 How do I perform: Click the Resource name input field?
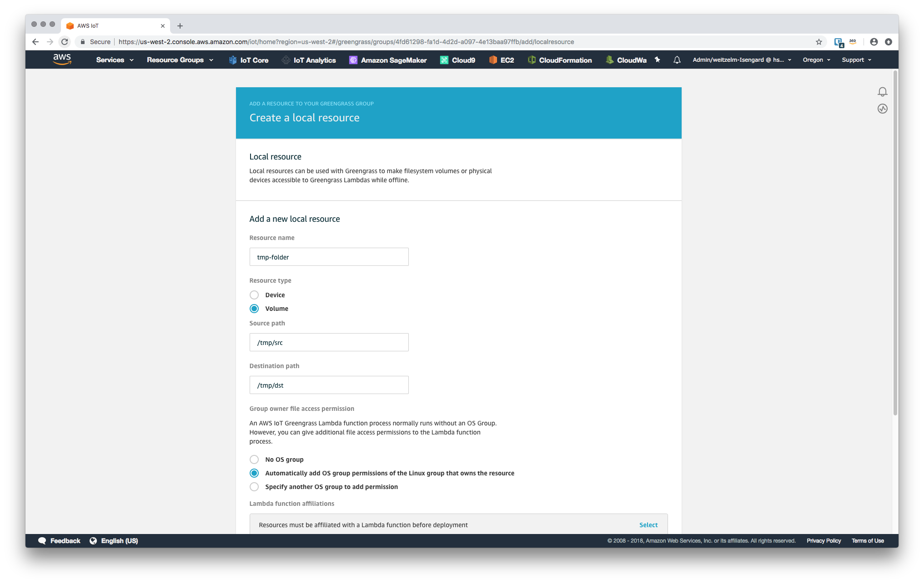329,257
